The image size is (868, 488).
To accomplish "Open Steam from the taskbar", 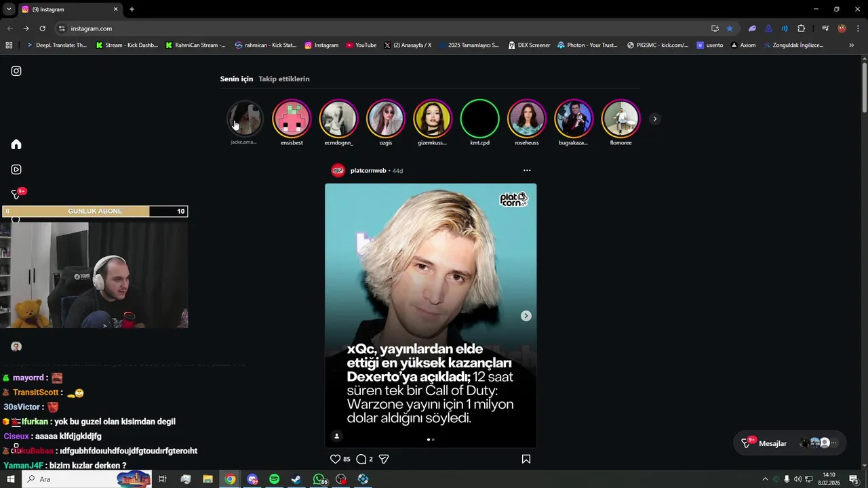I will pos(296,479).
